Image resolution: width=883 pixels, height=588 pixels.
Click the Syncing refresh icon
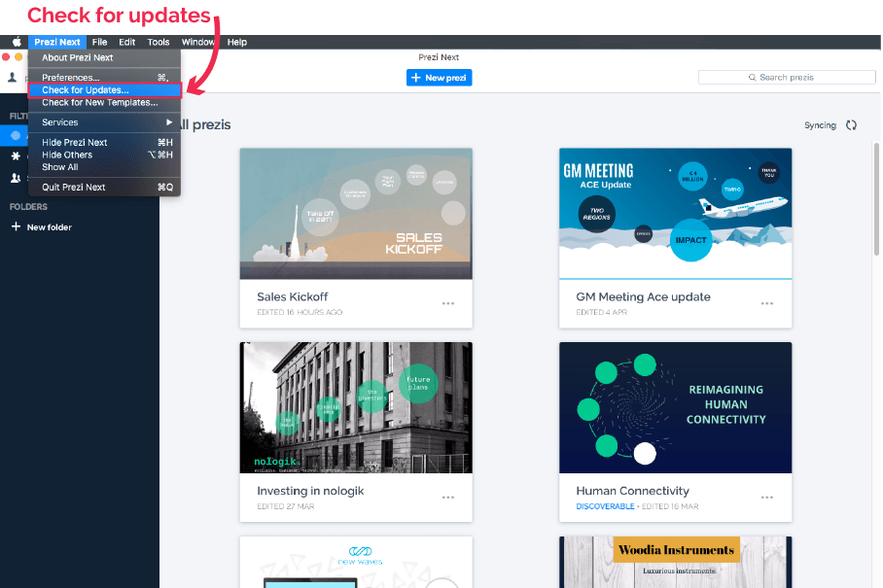point(851,125)
